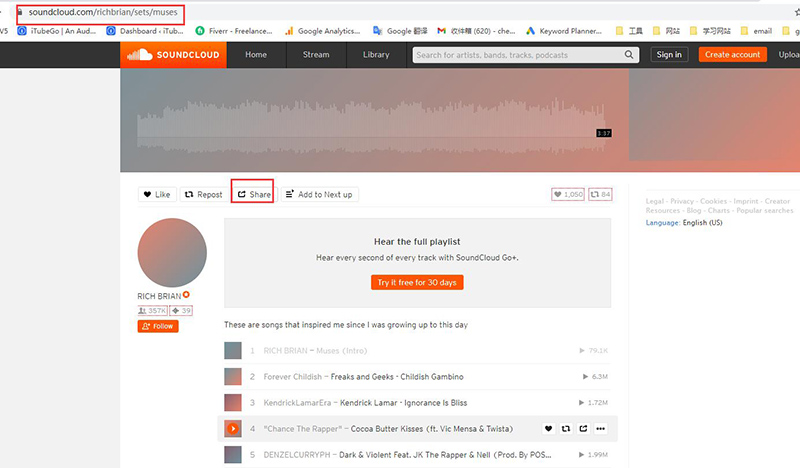
Task: Click the Rich Brian verified badge
Action: click(186, 294)
